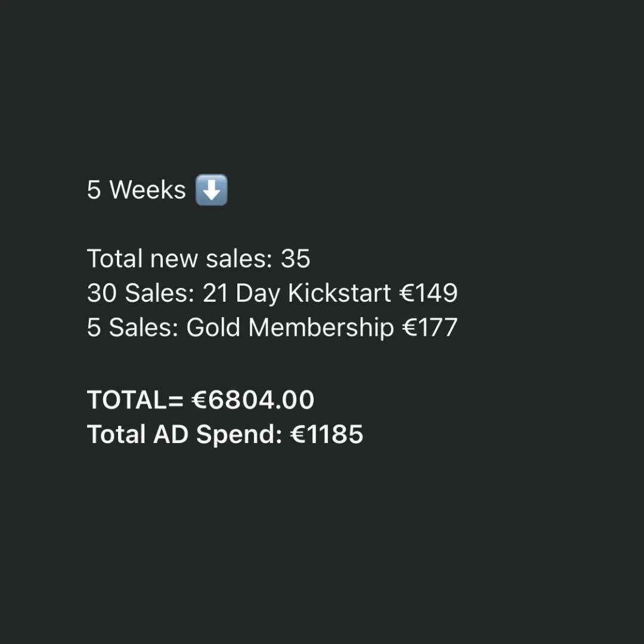This screenshot has width=644, height=644.
Task: Click the €149 price
Action: [x=428, y=293]
